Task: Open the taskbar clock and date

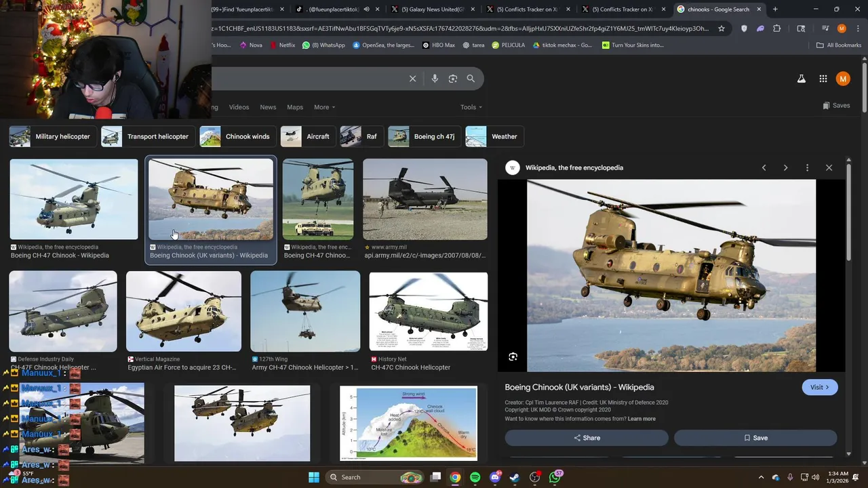Action: pos(837,477)
